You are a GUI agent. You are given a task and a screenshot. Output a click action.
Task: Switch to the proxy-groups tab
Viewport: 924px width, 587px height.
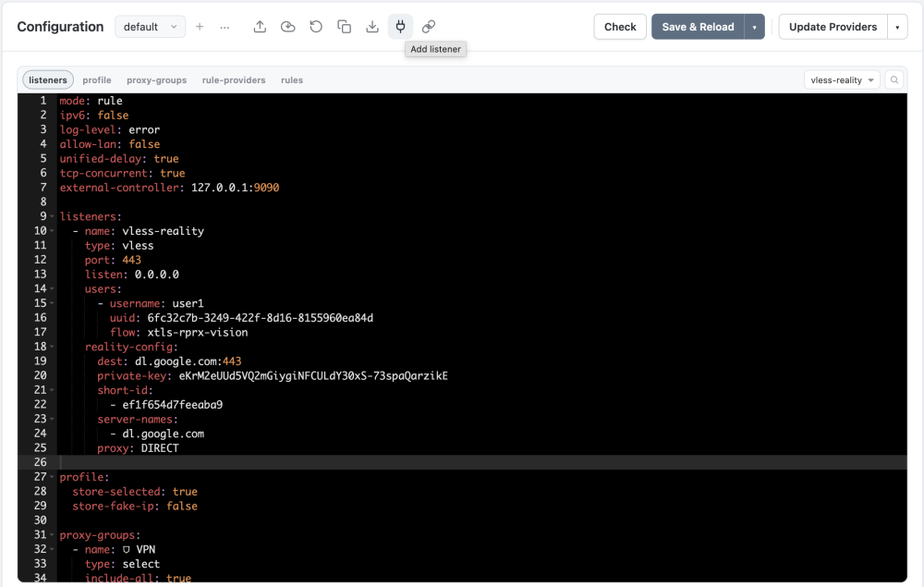156,80
